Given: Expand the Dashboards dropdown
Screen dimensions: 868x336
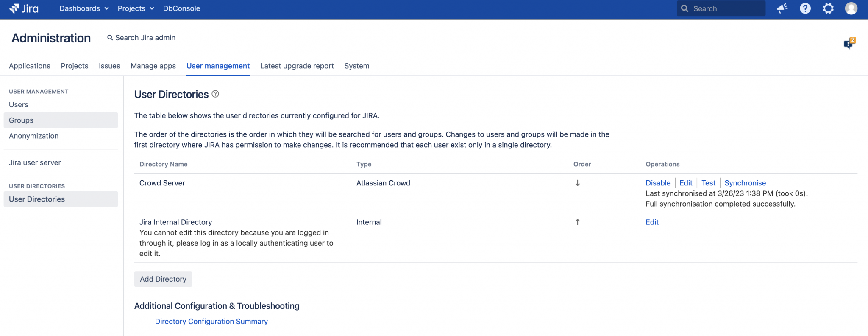Looking at the screenshot, I should (x=84, y=8).
